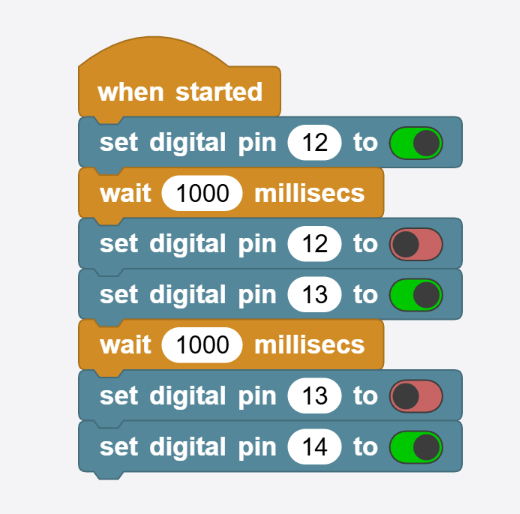Click the "to" label in pin 12 on-block
This screenshot has width=520, height=514.
coord(365,143)
